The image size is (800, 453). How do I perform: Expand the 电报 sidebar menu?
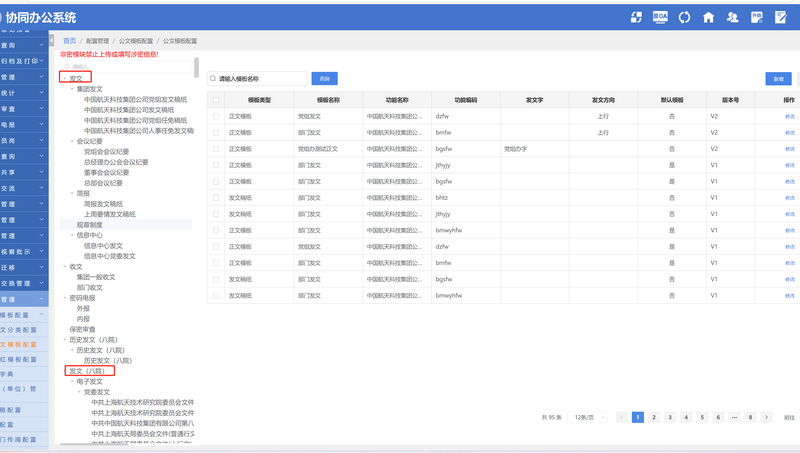coord(24,124)
